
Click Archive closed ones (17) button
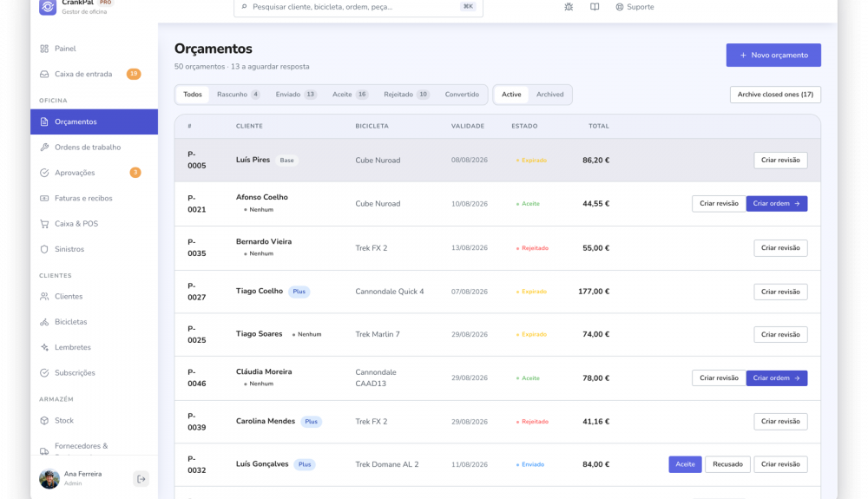(x=775, y=94)
